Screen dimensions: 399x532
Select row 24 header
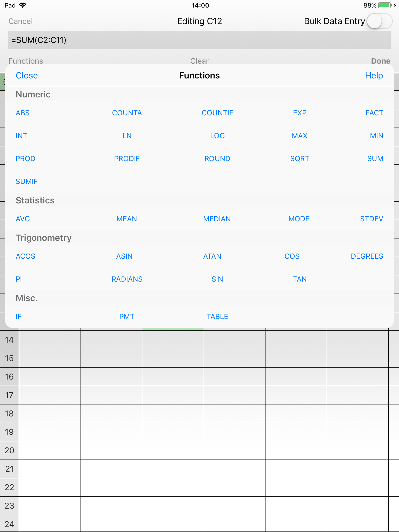pyautogui.click(x=9, y=524)
